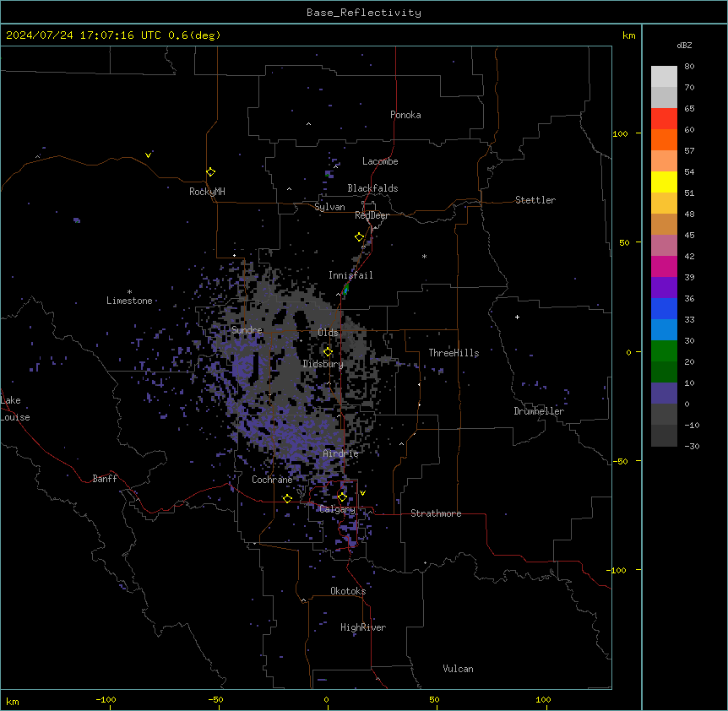Select the yellow V marker northwest of RockyMH
This screenshot has width=728, height=711.
click(148, 155)
